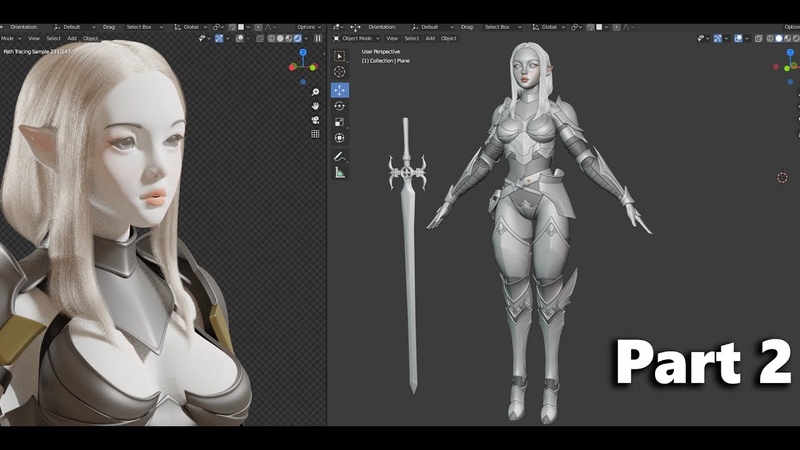Toggle overlays in right viewport header
Screen dimensions: 800x450
coord(738,38)
